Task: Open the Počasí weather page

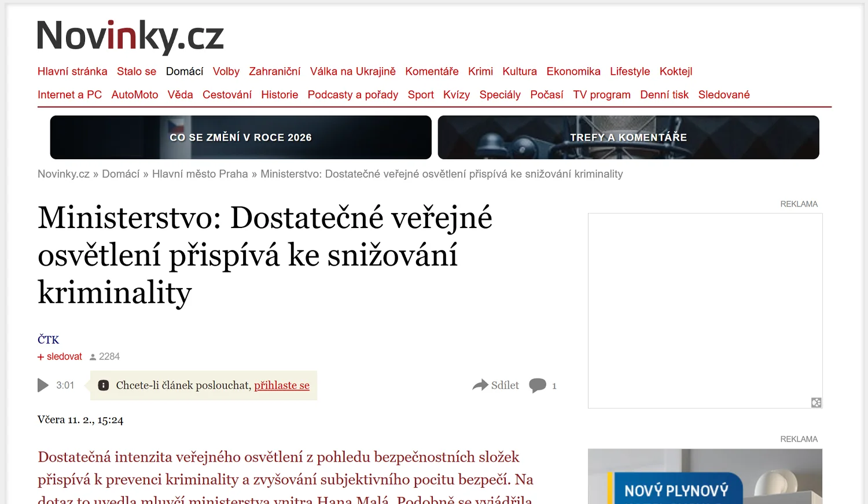Action: point(546,94)
